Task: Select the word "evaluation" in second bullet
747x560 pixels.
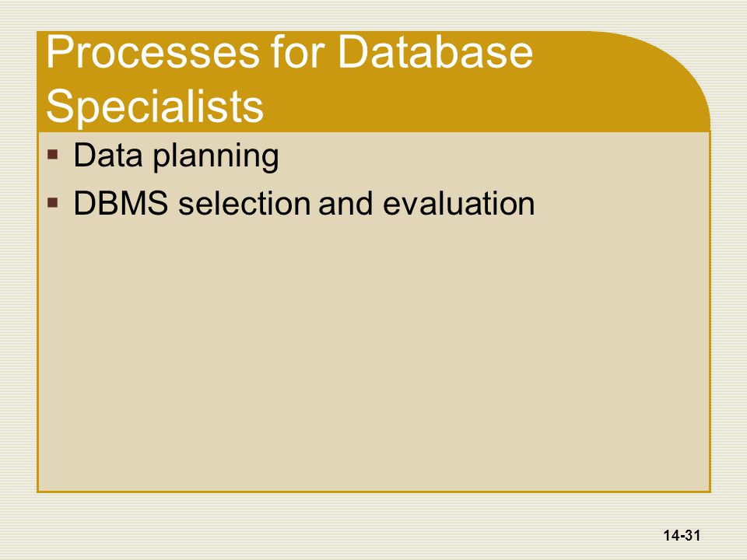Action: pos(459,203)
